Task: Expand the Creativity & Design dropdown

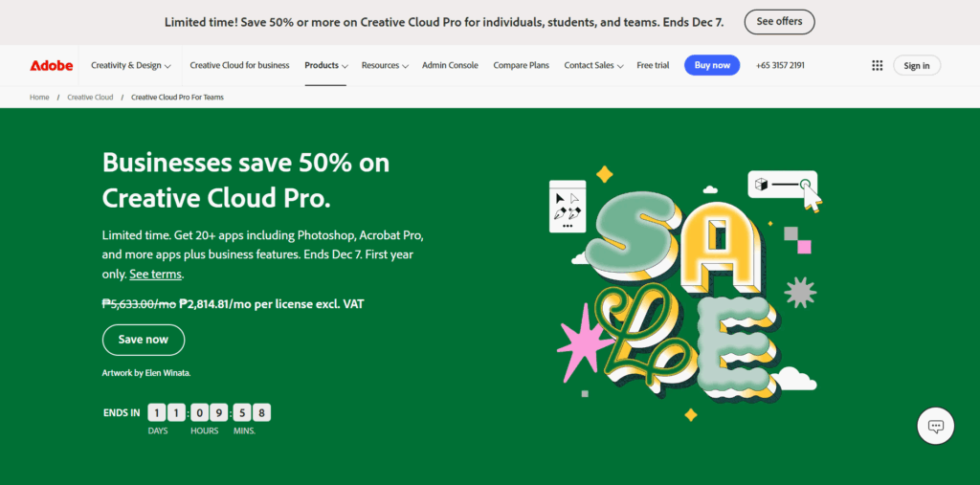Action: click(131, 65)
